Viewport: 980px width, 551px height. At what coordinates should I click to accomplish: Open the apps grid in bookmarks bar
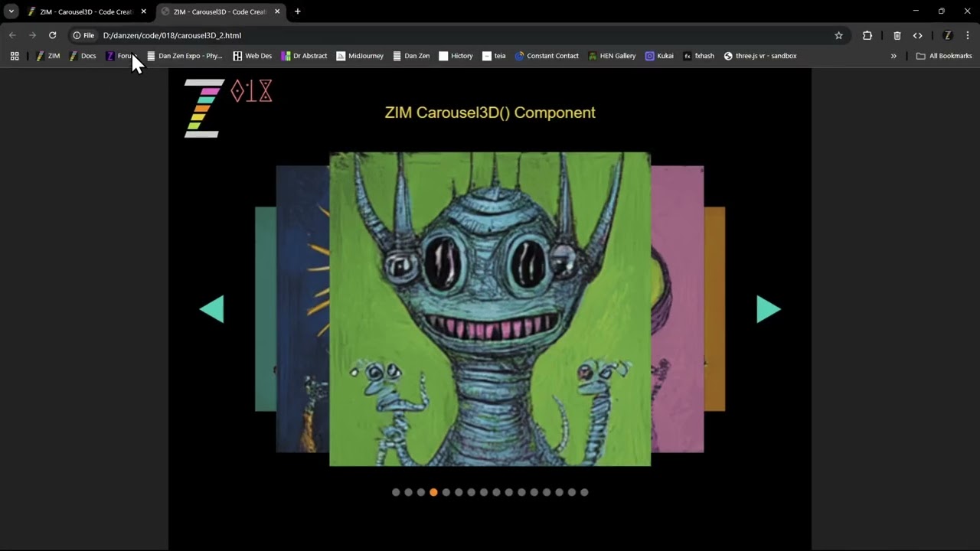point(15,56)
